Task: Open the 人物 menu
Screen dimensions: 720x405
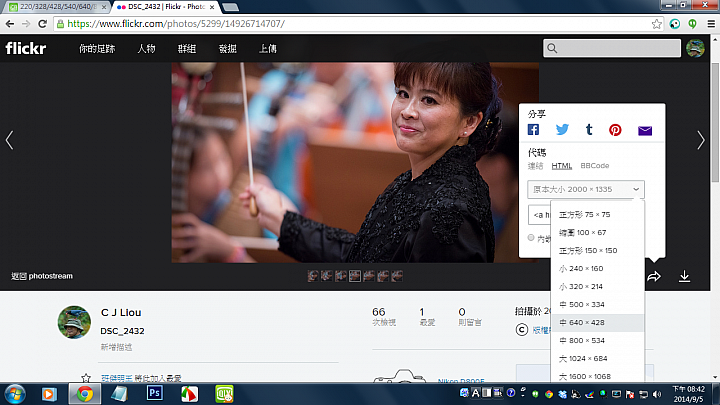Action: (x=146, y=49)
